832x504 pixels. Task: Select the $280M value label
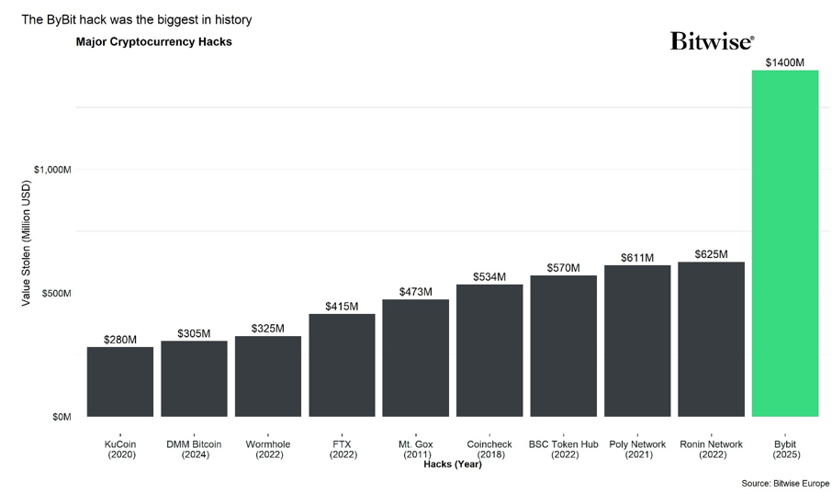pos(120,340)
